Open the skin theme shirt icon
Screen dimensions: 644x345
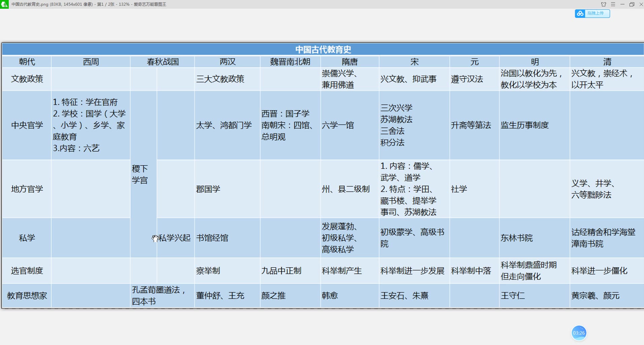(x=604, y=4)
